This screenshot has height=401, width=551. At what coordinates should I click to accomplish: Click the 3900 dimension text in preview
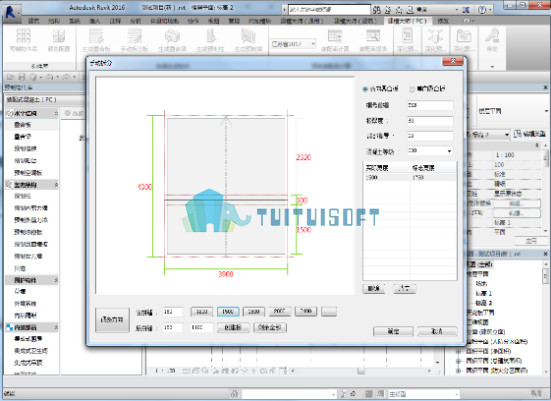point(226,274)
